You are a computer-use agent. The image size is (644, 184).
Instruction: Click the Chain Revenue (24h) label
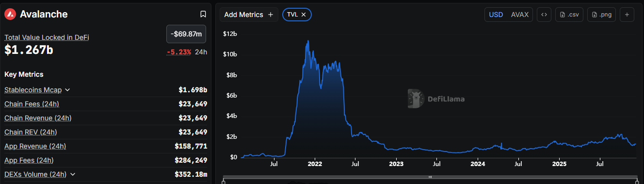[38, 118]
